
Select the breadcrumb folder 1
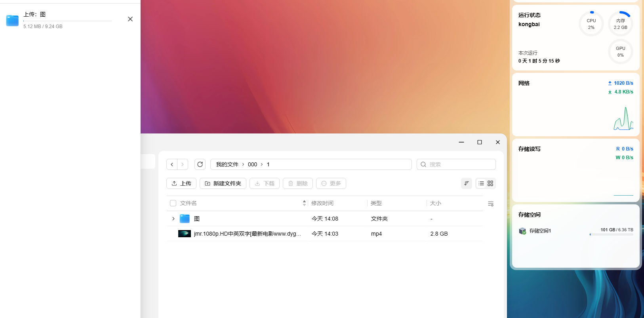(268, 164)
